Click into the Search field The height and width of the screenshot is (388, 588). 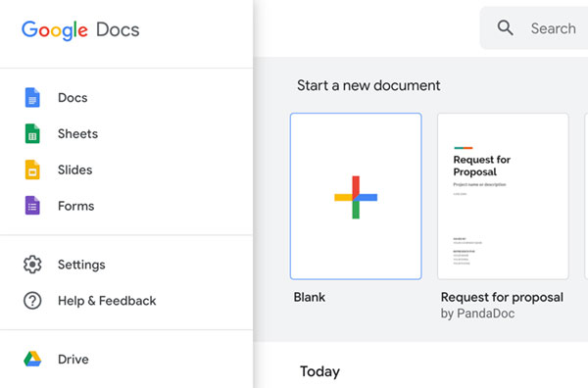click(x=534, y=28)
